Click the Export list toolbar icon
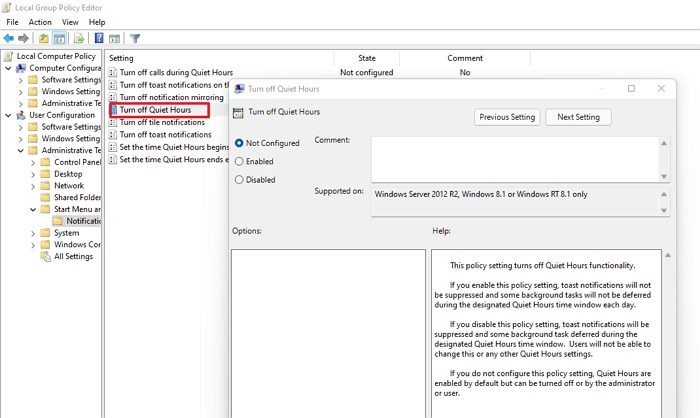The image size is (700, 418). (x=79, y=38)
